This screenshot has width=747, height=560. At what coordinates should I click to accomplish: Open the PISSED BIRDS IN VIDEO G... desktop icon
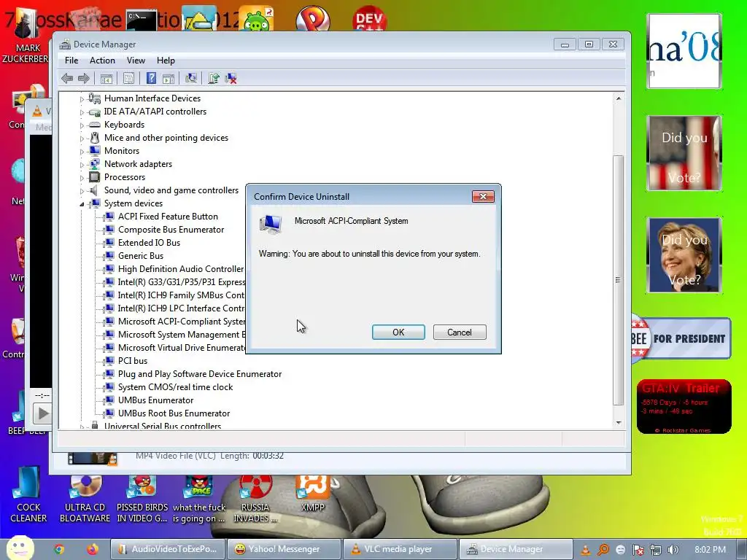142,499
